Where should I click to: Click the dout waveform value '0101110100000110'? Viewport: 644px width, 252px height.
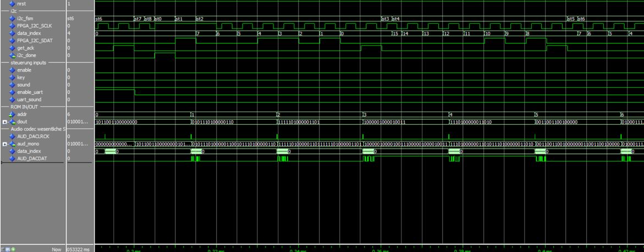[212, 122]
